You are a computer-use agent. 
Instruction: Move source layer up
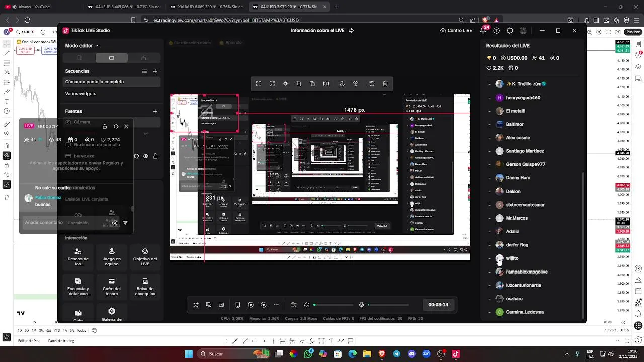(342, 84)
